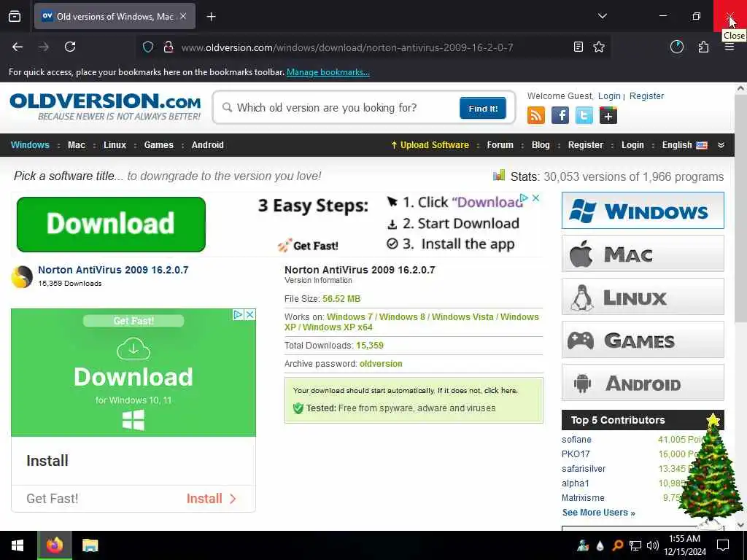
Task: Open contributor sofiane's profile
Action: point(576,440)
